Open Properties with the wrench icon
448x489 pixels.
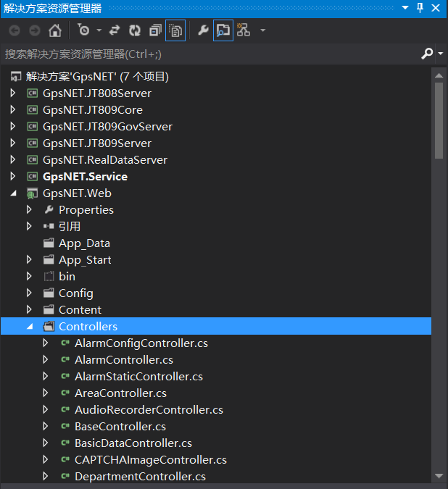tap(203, 30)
